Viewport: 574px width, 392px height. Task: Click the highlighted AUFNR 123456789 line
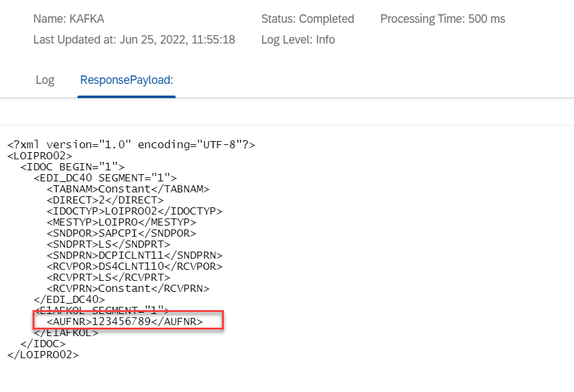click(124, 321)
